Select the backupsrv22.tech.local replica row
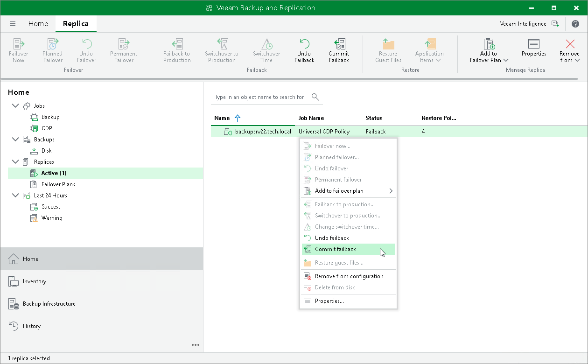Screen dimensions: 588x364 tap(399, 132)
